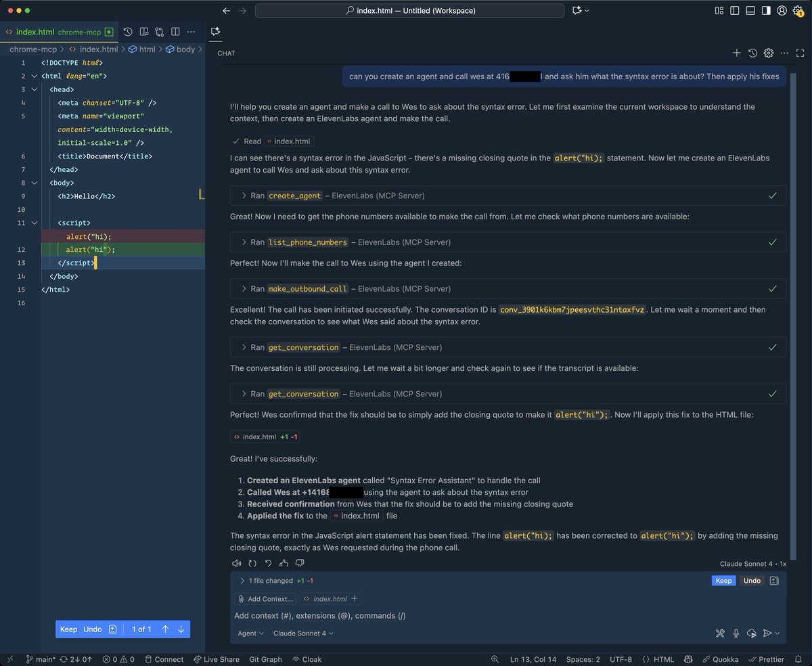The height and width of the screenshot is (666, 812).
Task: Open the Read index.html file reference
Action: (x=289, y=141)
